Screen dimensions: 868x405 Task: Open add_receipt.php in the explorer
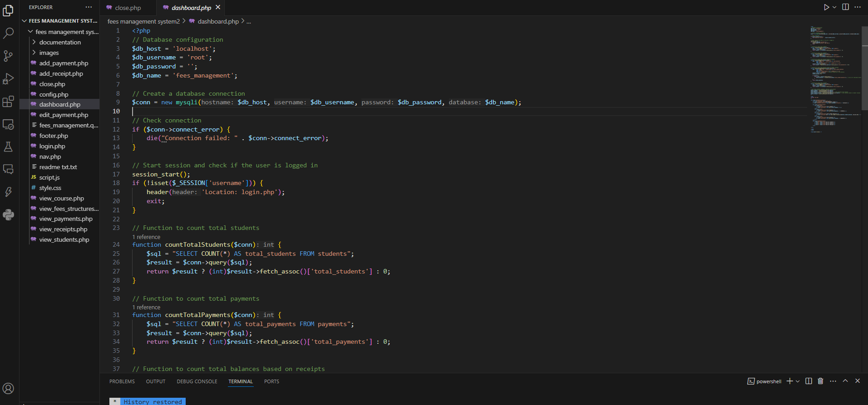click(59, 73)
